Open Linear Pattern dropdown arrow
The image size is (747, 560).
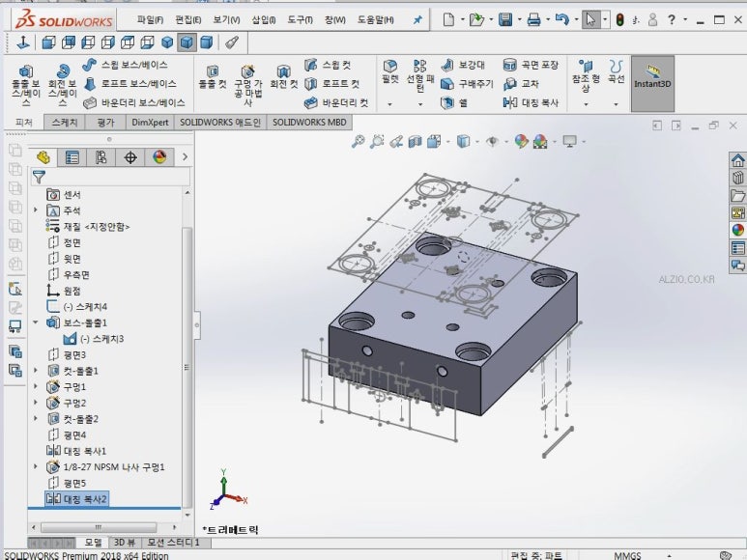420,104
